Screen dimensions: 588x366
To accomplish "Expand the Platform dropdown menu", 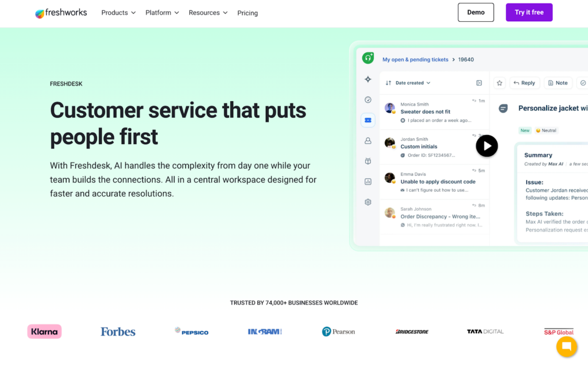I will [162, 13].
